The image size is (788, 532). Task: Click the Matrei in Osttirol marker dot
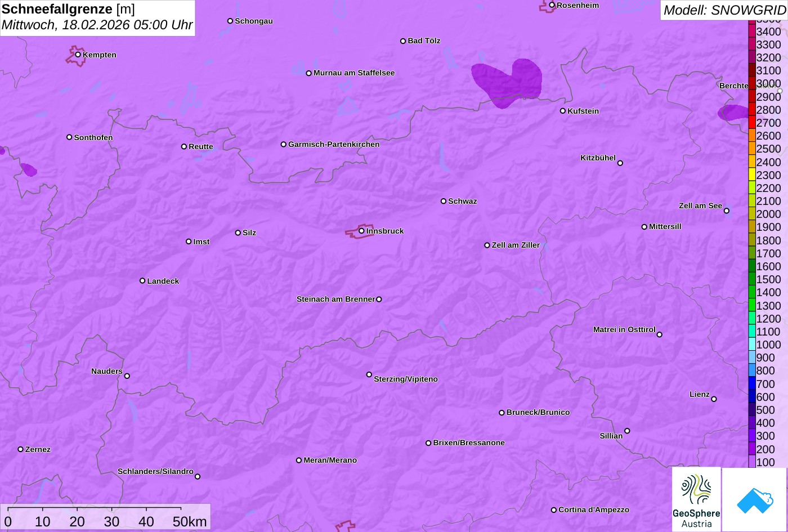pyautogui.click(x=660, y=334)
